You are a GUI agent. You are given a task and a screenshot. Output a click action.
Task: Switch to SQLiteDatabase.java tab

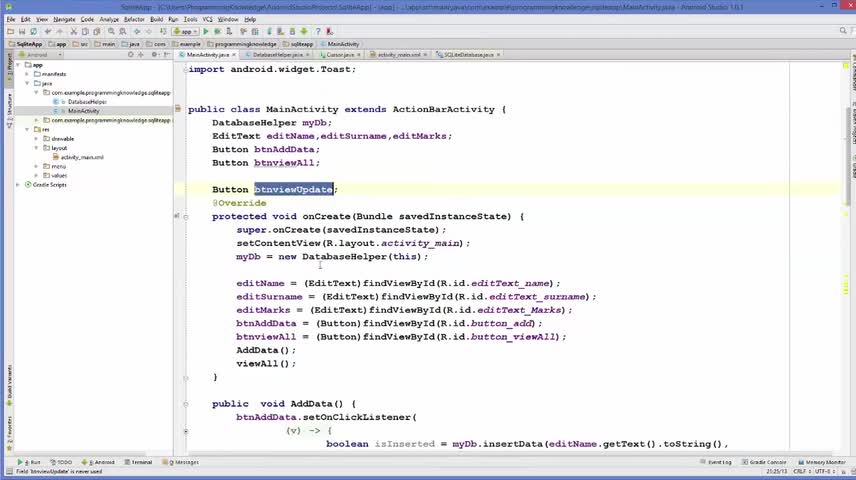tap(468, 55)
